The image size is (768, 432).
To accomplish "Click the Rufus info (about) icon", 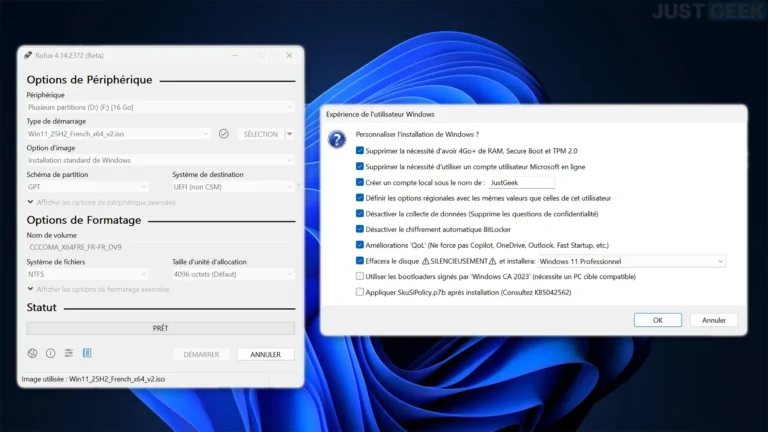I will pos(50,353).
